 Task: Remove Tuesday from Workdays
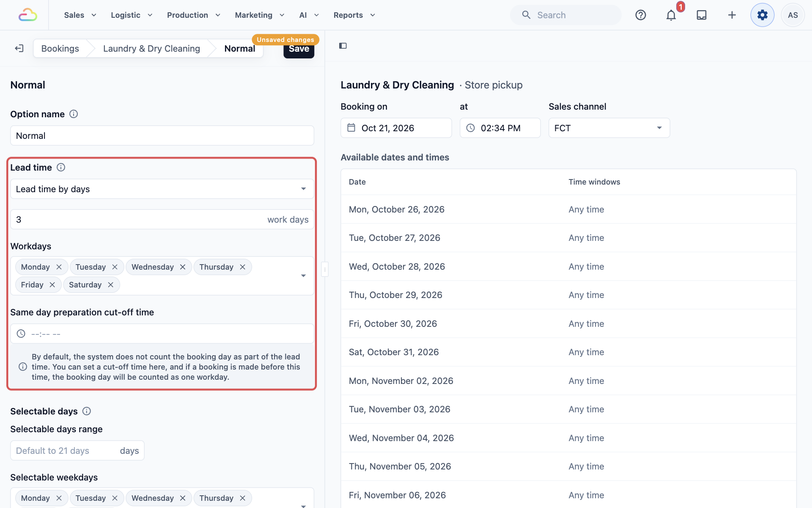coord(115,267)
